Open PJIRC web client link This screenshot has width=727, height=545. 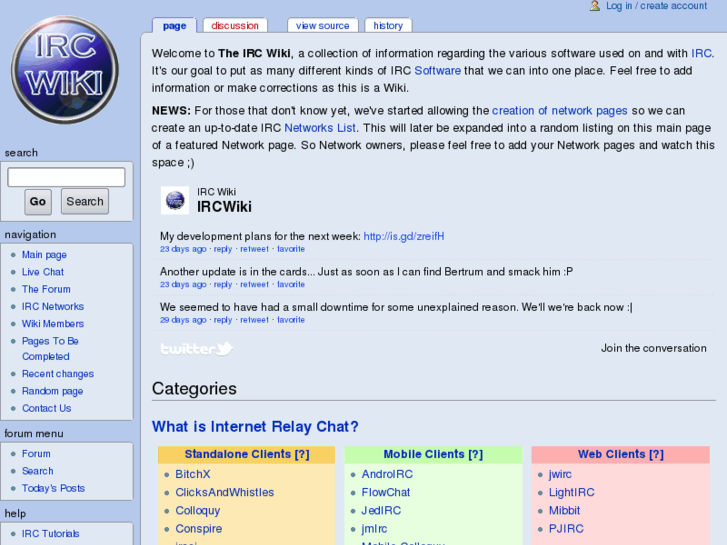tap(566, 528)
